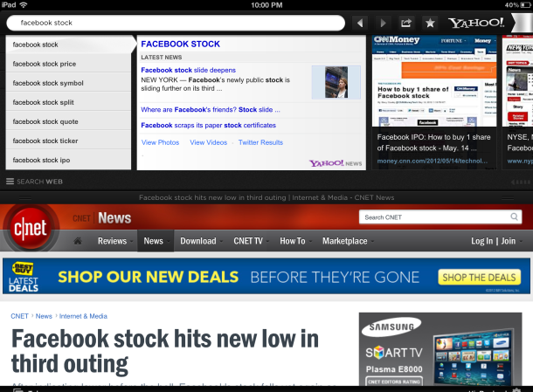Bookmark page with the star icon

pyautogui.click(x=430, y=23)
